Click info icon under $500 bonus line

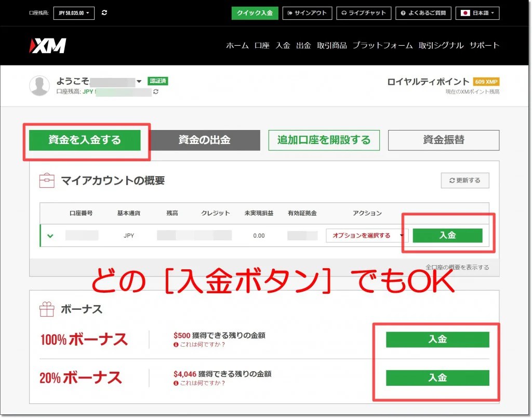coord(176,345)
